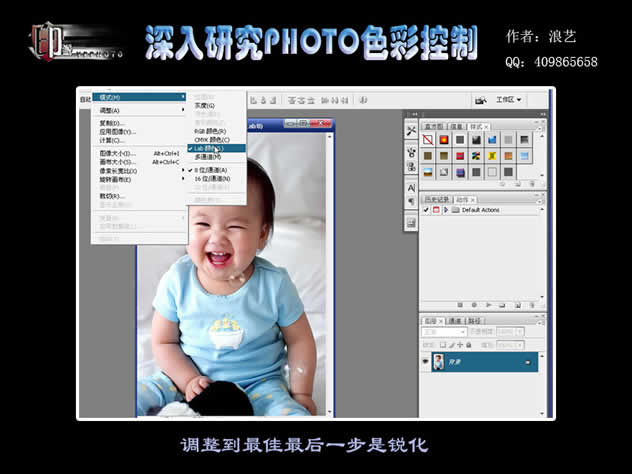The width and height of the screenshot is (632, 474).
Task: Open the Layer Comps dock icon
Action: point(411,222)
